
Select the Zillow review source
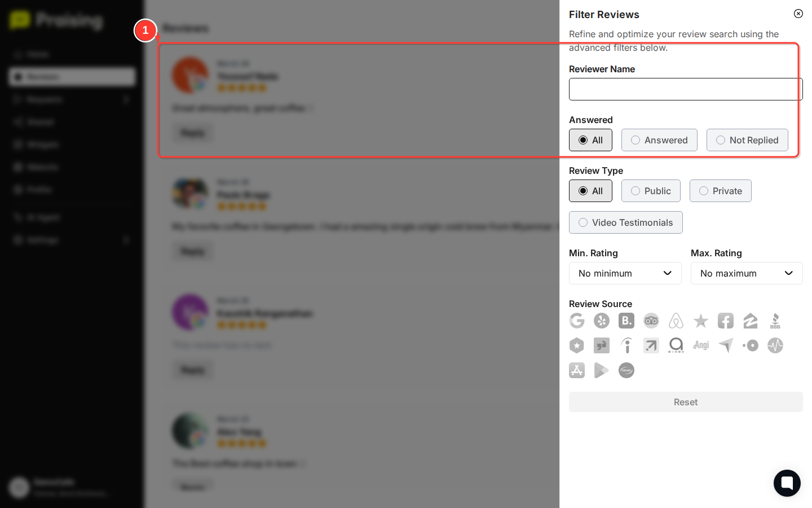[x=751, y=321]
